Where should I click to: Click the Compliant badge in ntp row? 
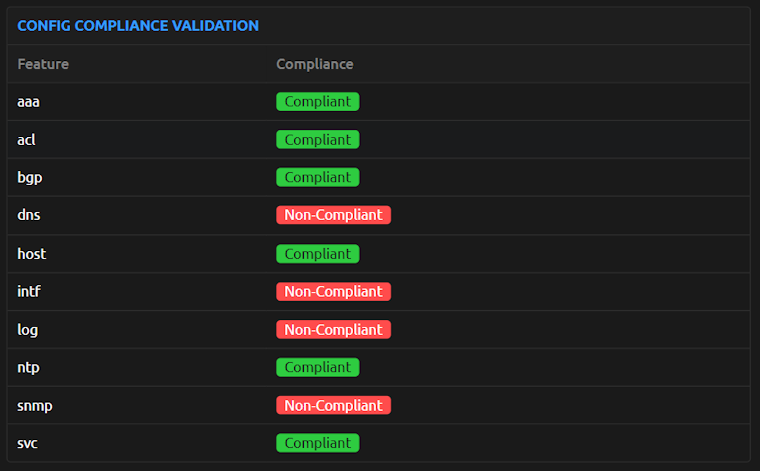[318, 367]
